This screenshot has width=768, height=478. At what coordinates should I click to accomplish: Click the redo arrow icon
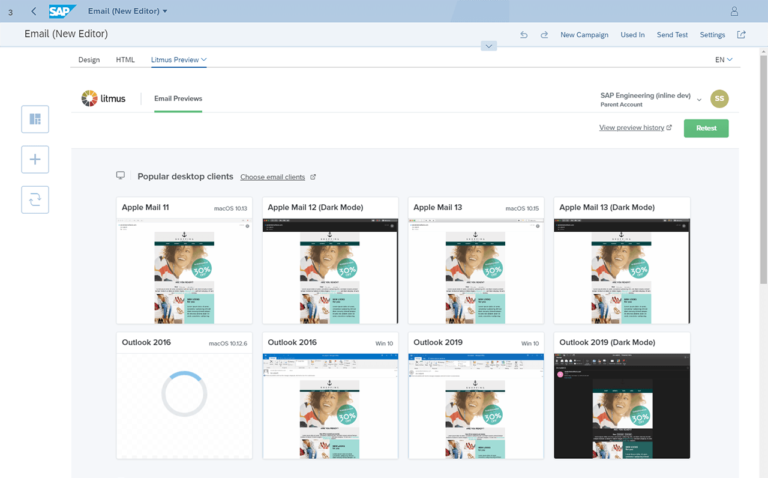[x=544, y=35]
